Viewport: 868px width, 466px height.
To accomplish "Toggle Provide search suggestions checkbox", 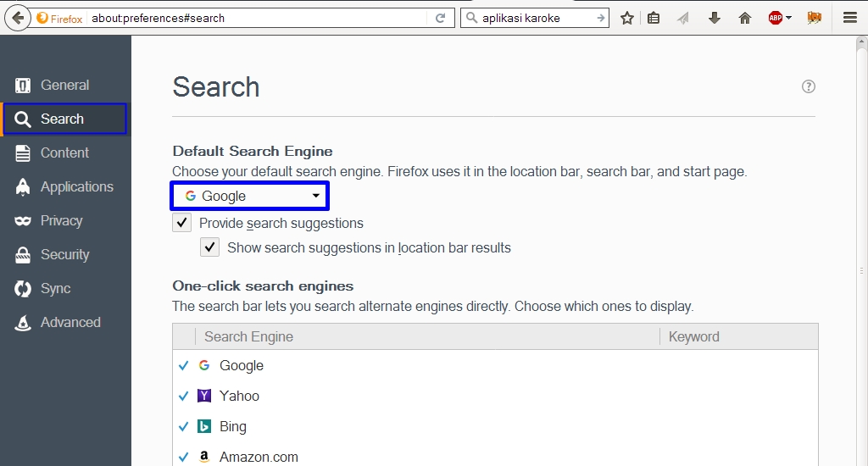I will [181, 223].
